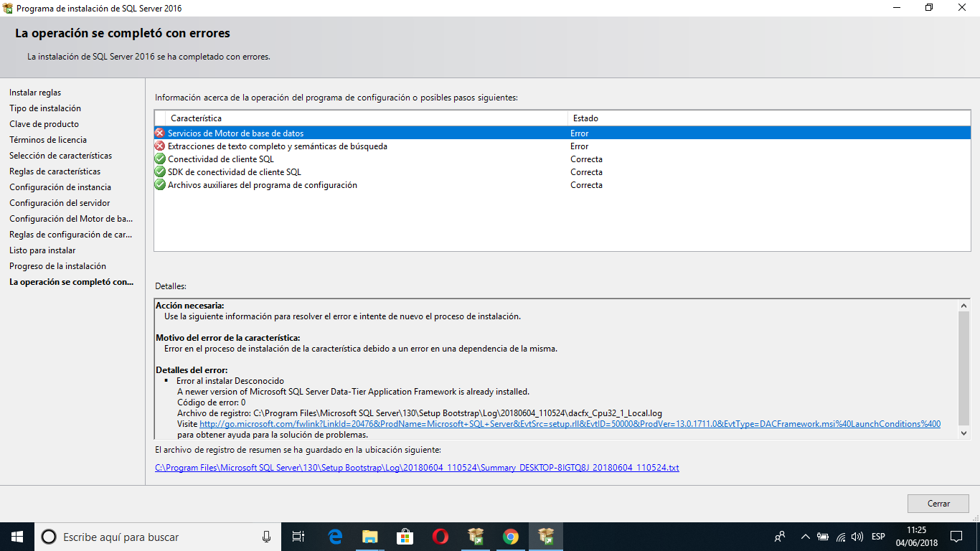This screenshot has height=551, width=980.
Task: Open the People icon in system tray
Action: [x=780, y=537]
